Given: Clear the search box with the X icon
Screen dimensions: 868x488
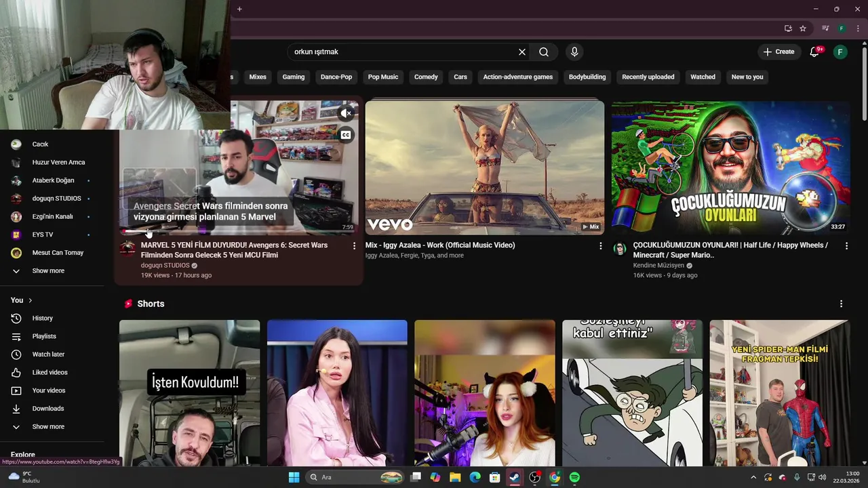Looking at the screenshot, I should tap(522, 52).
